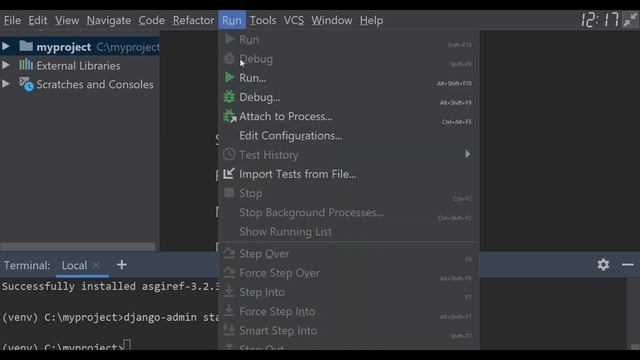Open the View menu

click(x=67, y=20)
